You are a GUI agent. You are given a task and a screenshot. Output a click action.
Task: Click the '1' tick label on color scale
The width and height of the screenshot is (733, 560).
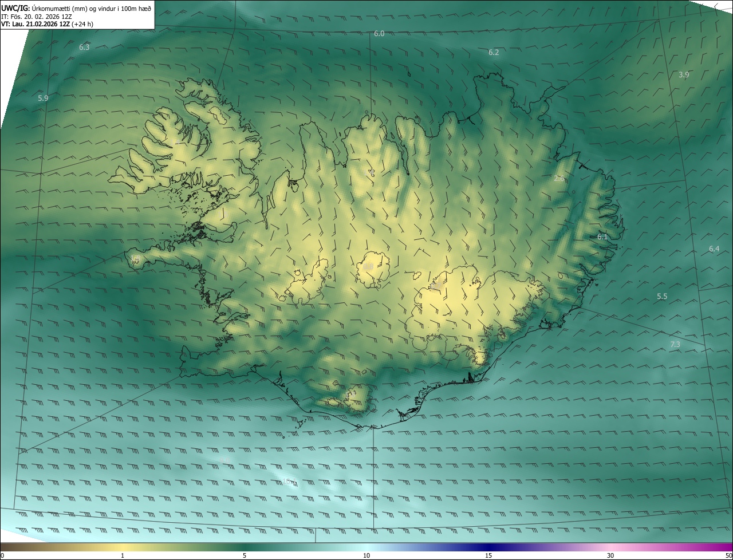click(123, 555)
